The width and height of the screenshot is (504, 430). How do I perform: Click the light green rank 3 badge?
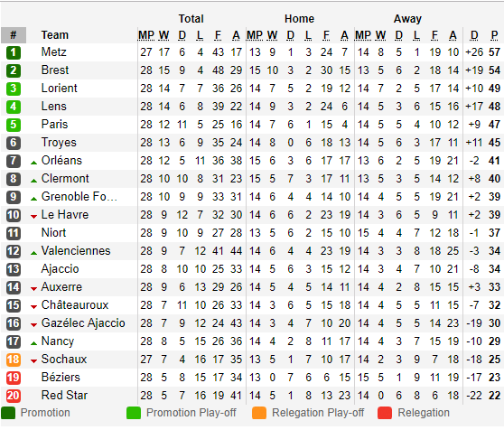14,89
